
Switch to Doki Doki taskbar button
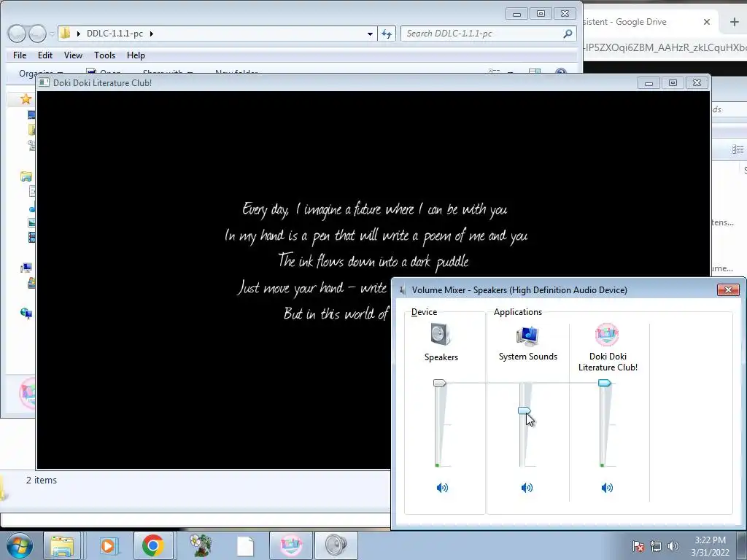click(290, 545)
